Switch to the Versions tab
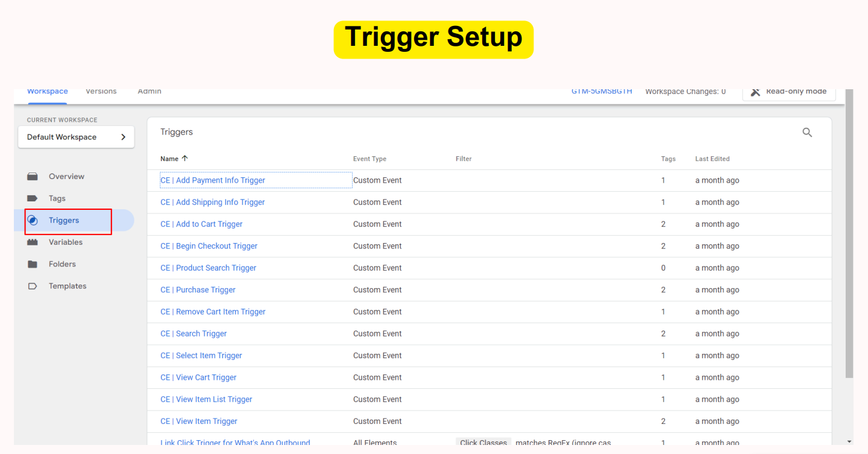 [101, 92]
